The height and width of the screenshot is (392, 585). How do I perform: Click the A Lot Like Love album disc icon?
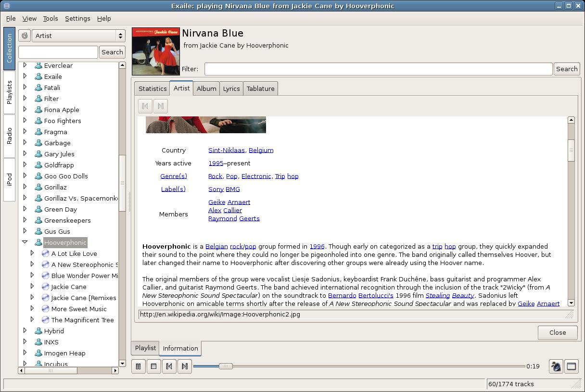(46, 253)
